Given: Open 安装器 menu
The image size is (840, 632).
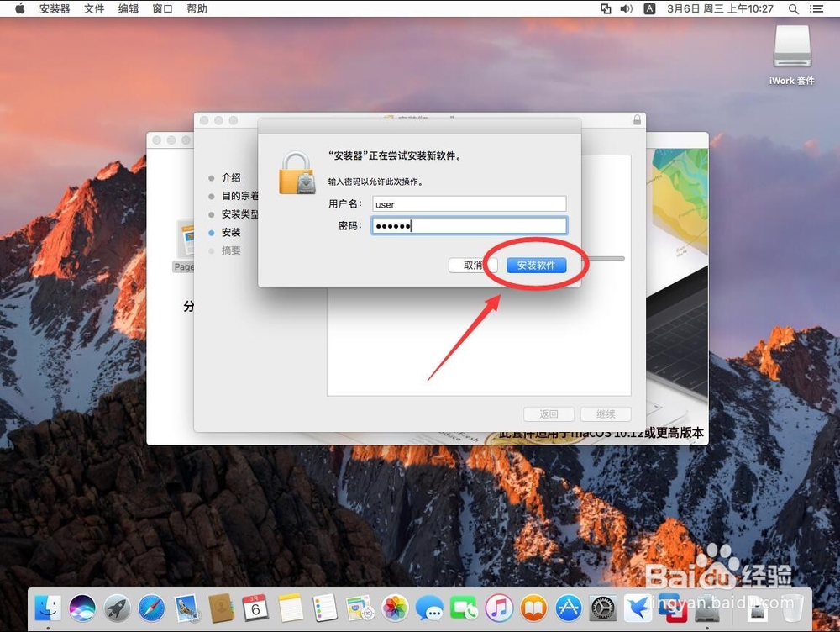Looking at the screenshot, I should [x=55, y=8].
